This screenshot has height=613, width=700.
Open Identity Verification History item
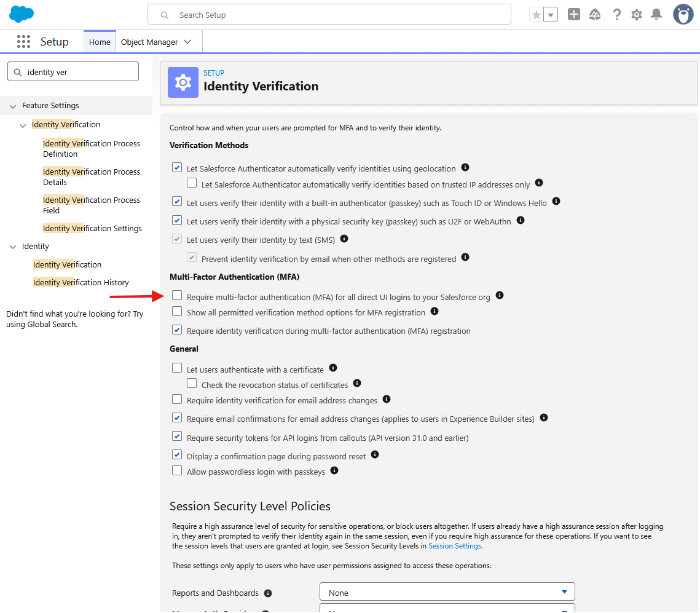pos(81,283)
